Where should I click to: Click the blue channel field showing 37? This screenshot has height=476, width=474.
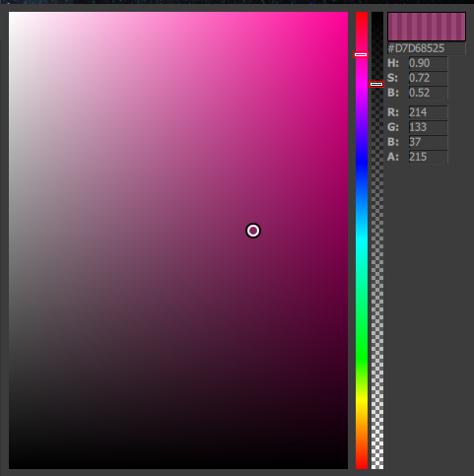(428, 142)
